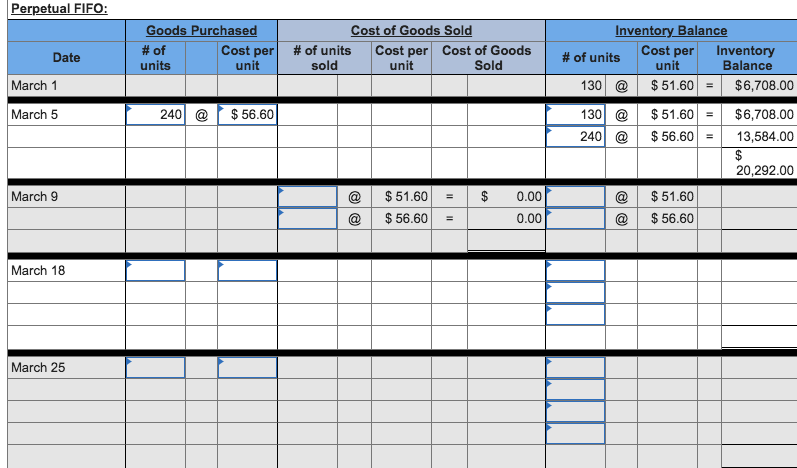Click March 5 inventory units field showing 240
The height and width of the screenshot is (468, 797).
tap(575, 136)
